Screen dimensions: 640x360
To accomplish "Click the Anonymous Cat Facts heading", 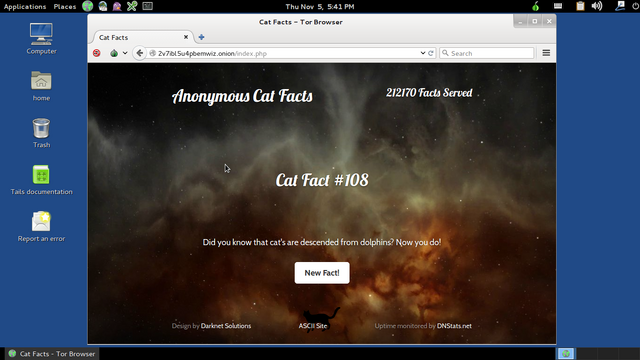I will 242,96.
